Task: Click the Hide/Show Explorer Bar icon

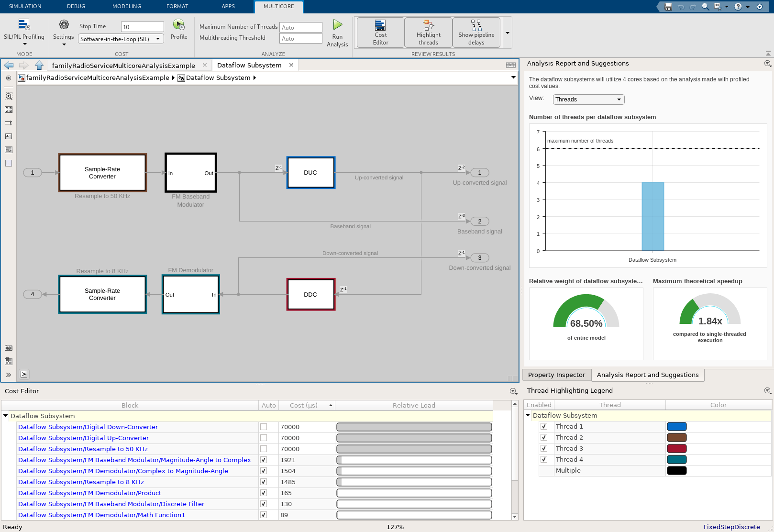Action: 9,78
